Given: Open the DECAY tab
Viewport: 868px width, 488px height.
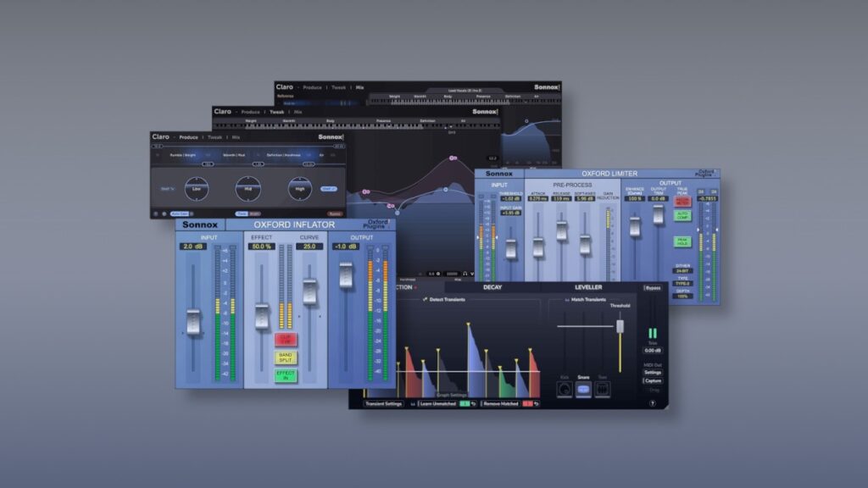Looking at the screenshot, I should 492,286.
